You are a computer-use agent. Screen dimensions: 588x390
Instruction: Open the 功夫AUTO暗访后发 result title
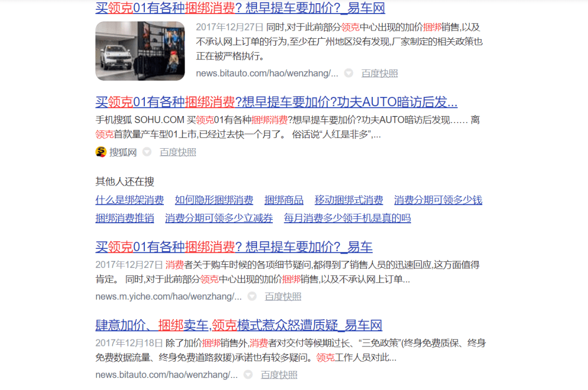[x=276, y=102]
